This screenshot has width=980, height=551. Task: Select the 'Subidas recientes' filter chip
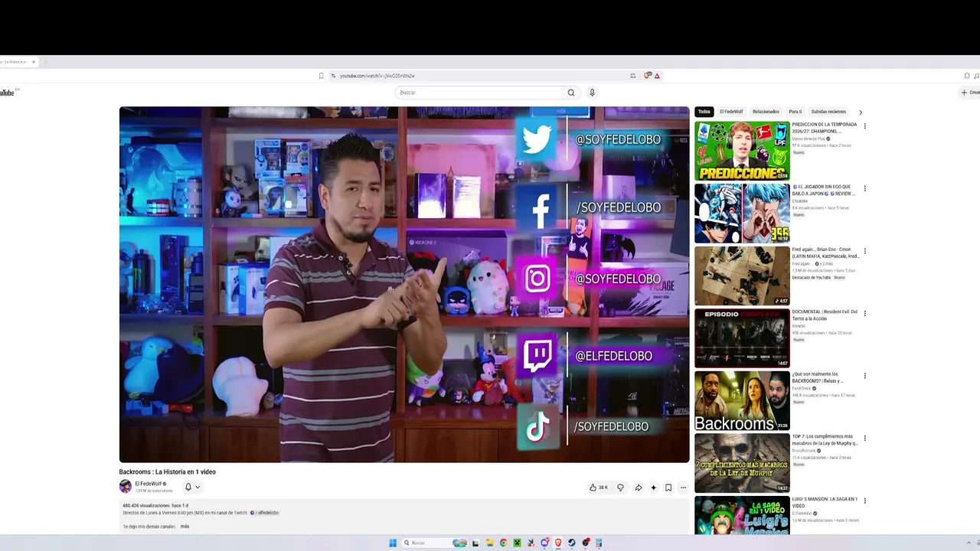[x=828, y=112]
